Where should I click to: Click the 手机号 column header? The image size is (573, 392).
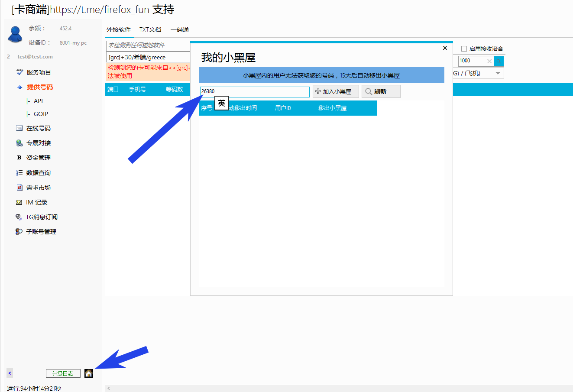(137, 89)
